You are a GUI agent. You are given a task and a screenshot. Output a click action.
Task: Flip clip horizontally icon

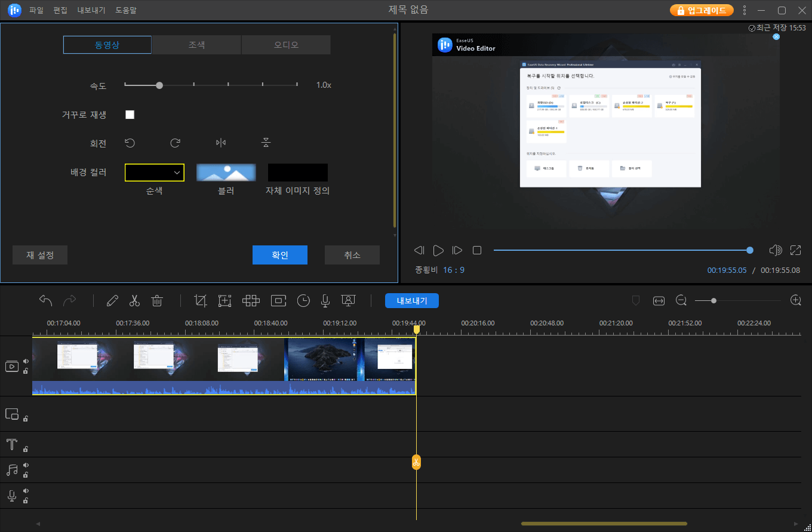coord(221,143)
